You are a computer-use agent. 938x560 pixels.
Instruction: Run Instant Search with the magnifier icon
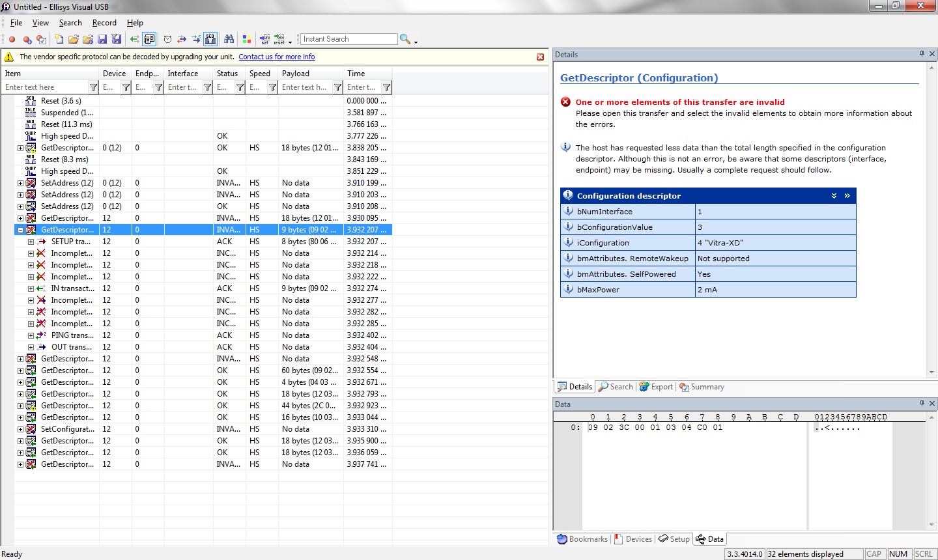[405, 39]
